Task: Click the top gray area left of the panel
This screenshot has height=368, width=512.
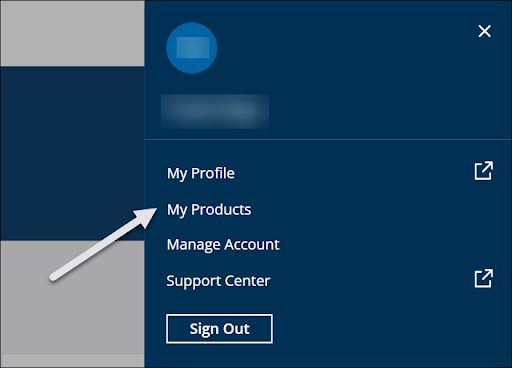Action: [x=72, y=33]
